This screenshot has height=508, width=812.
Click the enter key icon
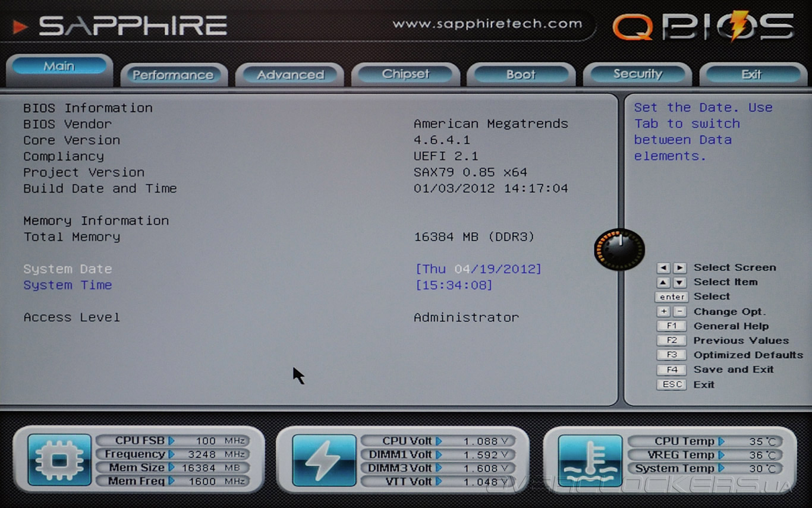(x=672, y=297)
